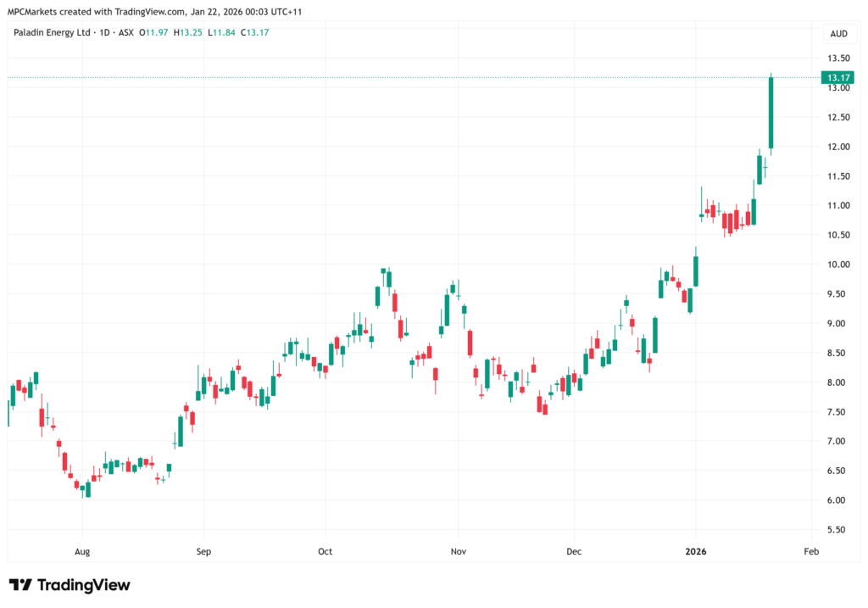Click the TradingView logo icon
The width and height of the screenshot is (868, 608).
coord(20,585)
